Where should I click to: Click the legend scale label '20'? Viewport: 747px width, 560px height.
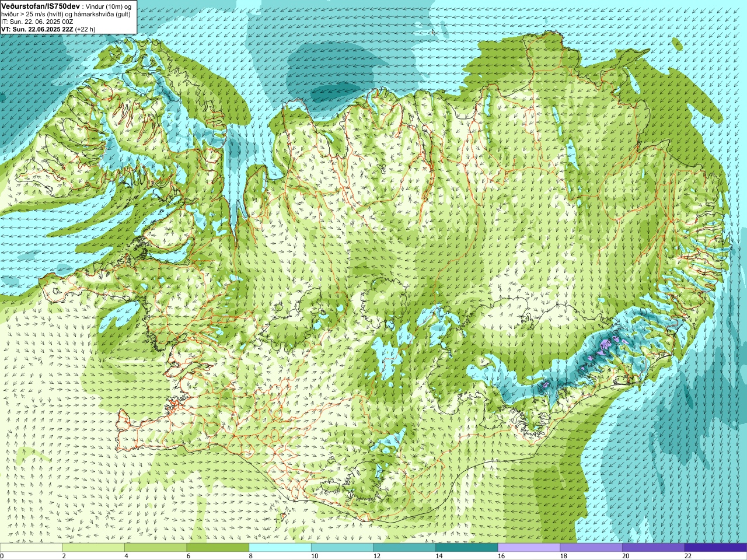pyautogui.click(x=626, y=556)
